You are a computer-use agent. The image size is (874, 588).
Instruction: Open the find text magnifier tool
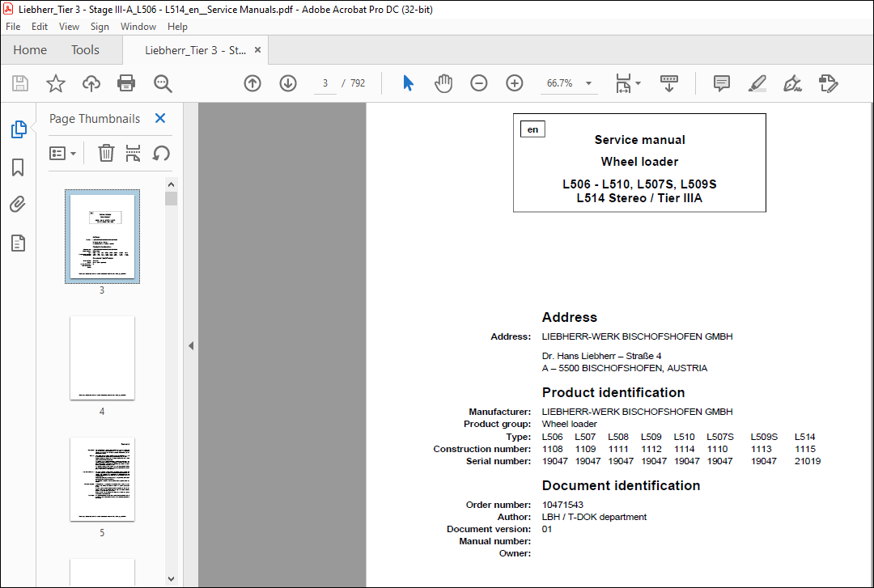click(x=163, y=83)
